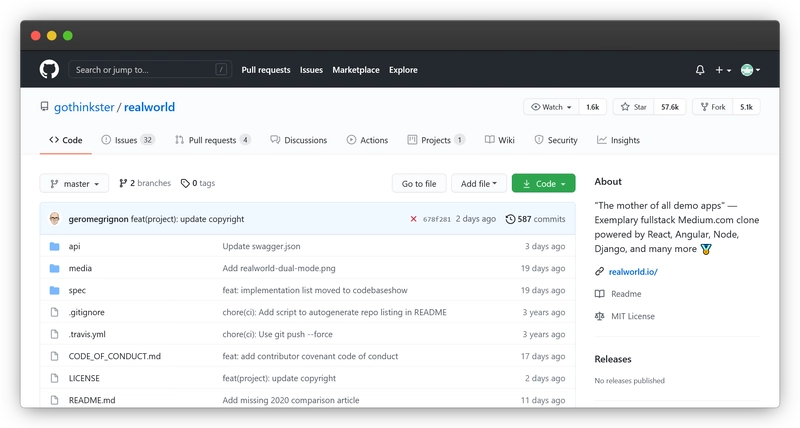The image size is (800, 428).
Task: View the 1.6k watchers count
Action: [592, 107]
